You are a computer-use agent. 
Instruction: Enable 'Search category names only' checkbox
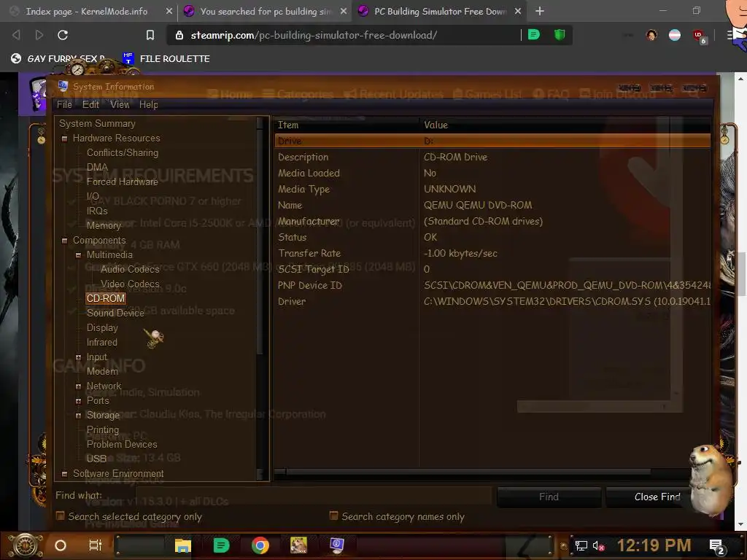coord(333,516)
